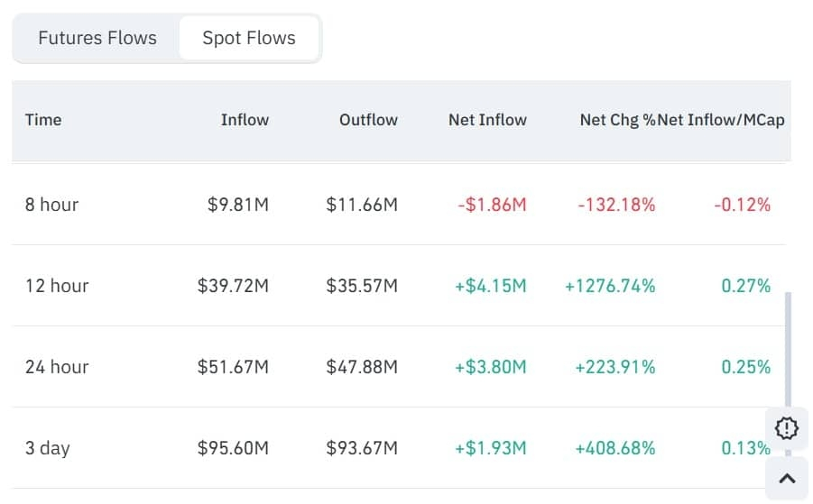This screenshot has width=813, height=504.
Task: Select the Spot Flows tab
Action: (249, 38)
